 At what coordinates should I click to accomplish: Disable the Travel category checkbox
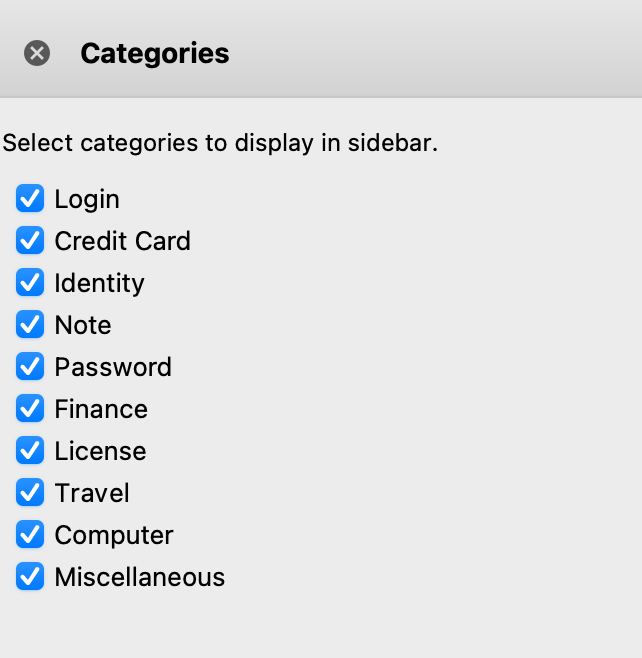click(30, 492)
